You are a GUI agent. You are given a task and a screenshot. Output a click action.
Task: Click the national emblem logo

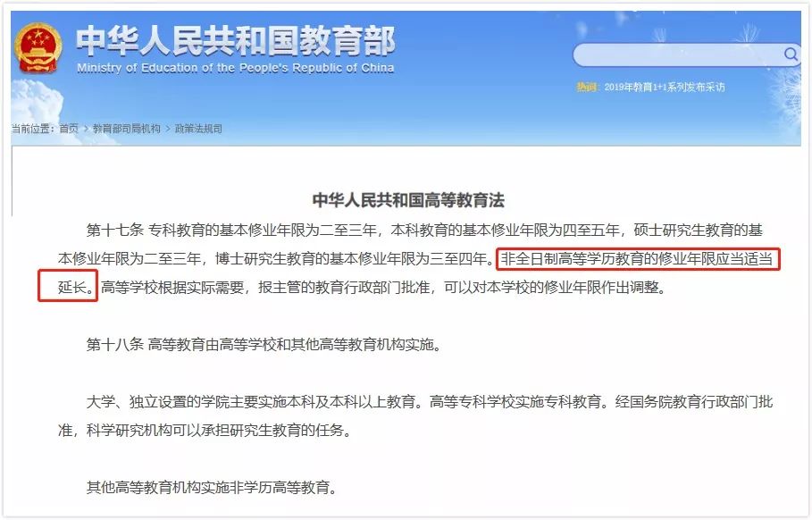(x=38, y=49)
